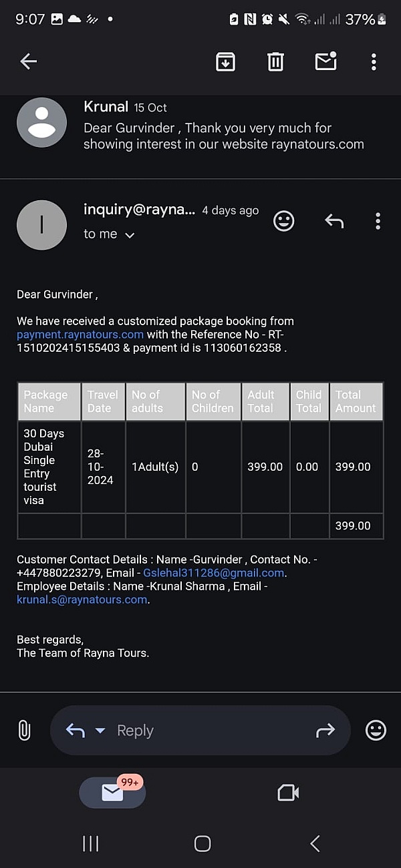
Task: Switch to the Meet video tab
Action: [288, 793]
